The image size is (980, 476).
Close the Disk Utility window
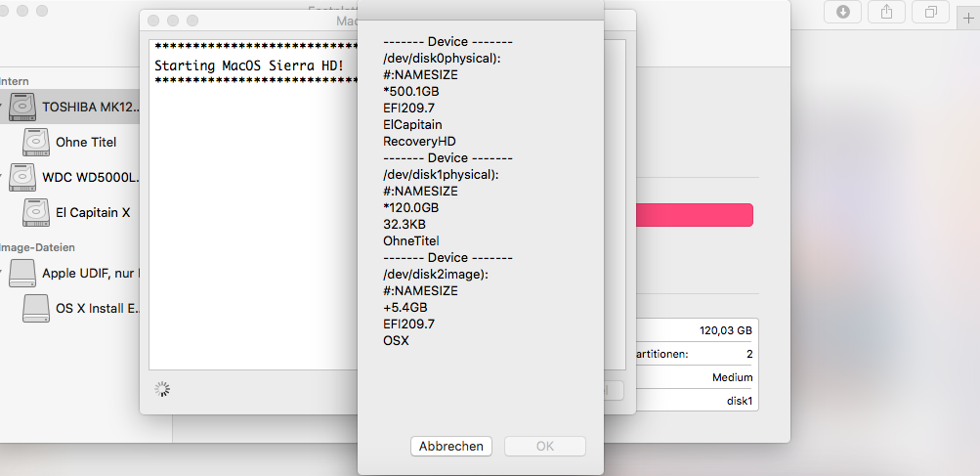(3, 11)
